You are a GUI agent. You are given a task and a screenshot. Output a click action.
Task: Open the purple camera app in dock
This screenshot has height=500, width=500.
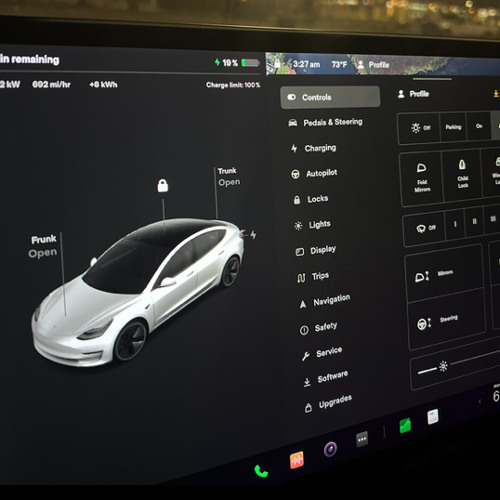pos(330,449)
